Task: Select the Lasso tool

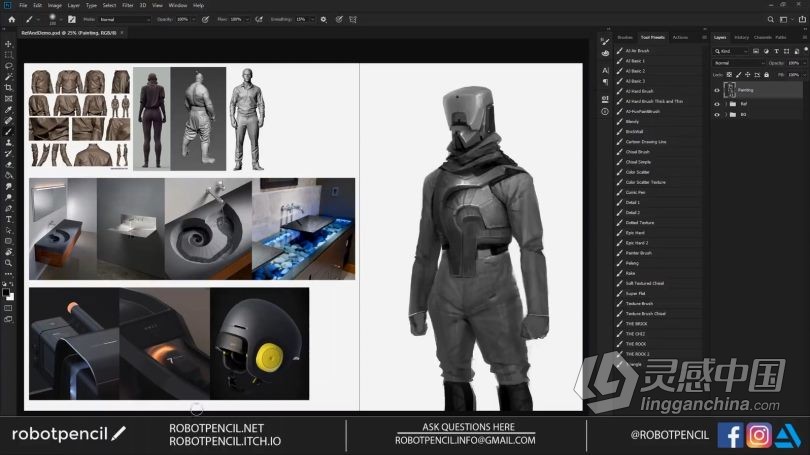Action: tap(8, 66)
